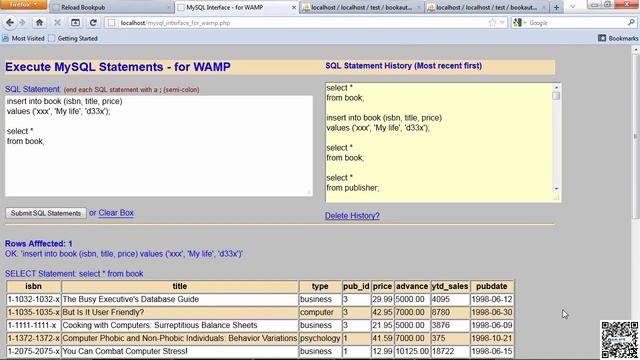This screenshot has width=640, height=360.
Task: Select the 'Cooking with Computers' title cell
Action: click(180, 325)
